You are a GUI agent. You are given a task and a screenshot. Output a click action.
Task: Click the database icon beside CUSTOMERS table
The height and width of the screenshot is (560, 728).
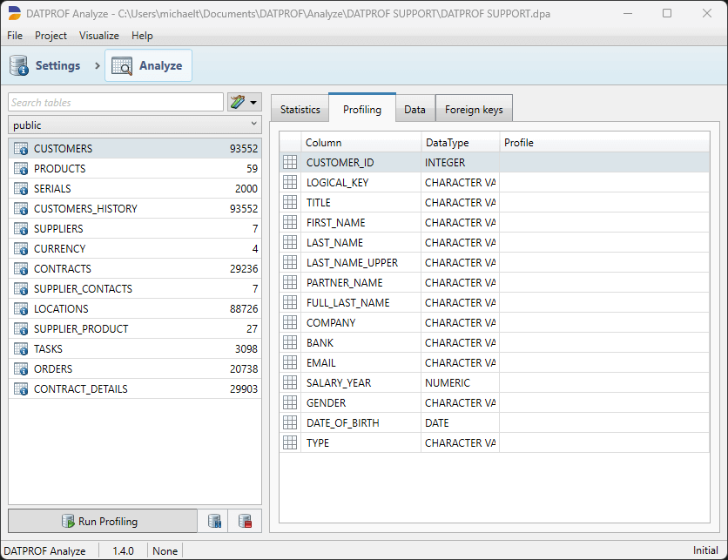20,148
